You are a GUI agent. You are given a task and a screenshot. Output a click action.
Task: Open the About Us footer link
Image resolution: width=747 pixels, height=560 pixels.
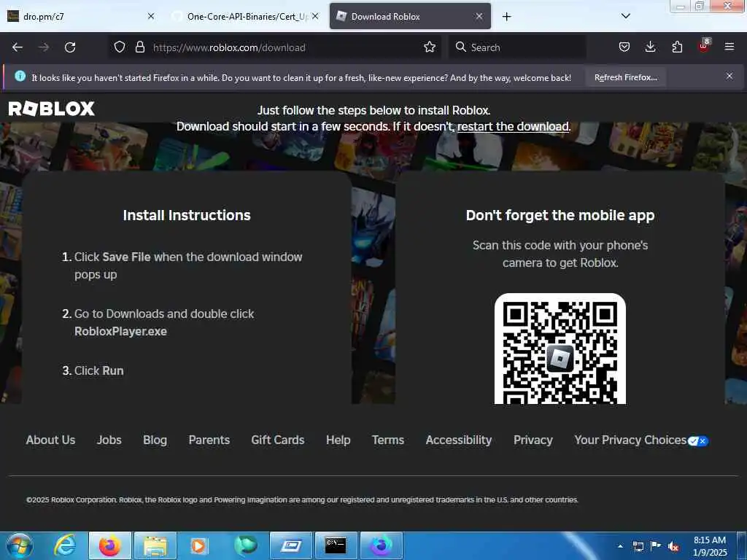tap(50, 440)
